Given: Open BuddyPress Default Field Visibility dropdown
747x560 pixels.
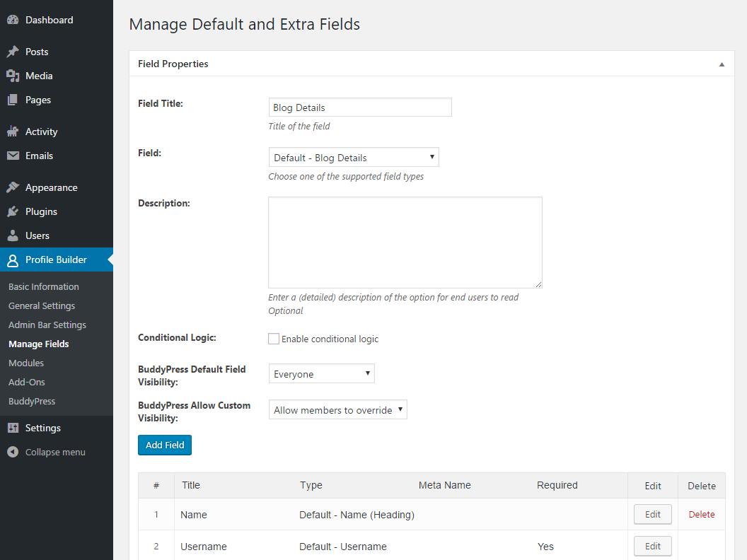Looking at the screenshot, I should 322,373.
